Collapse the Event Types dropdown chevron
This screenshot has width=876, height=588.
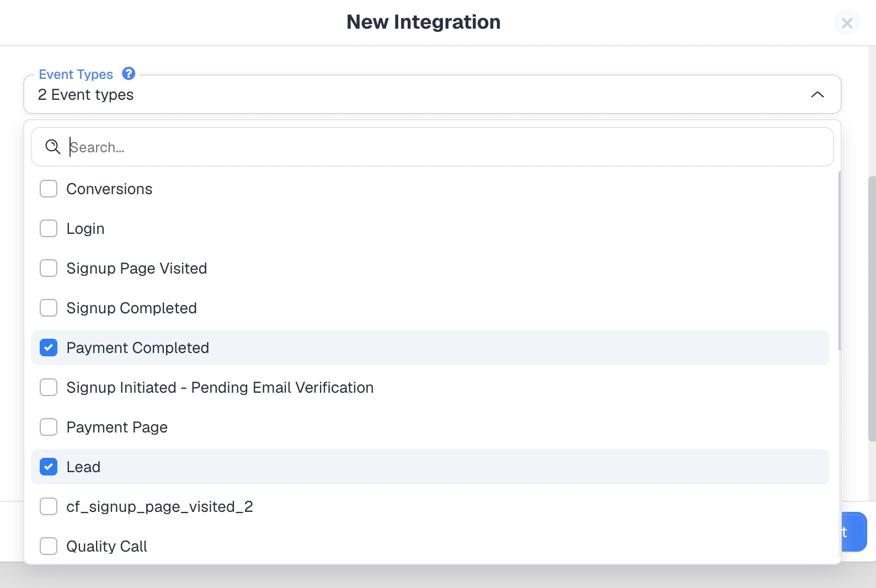click(x=818, y=95)
